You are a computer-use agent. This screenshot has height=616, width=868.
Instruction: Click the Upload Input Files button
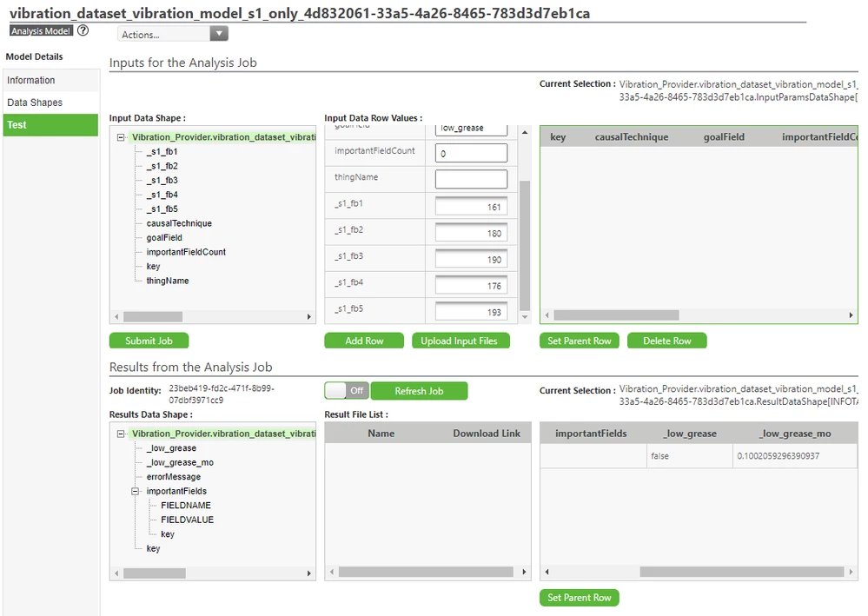click(x=461, y=341)
